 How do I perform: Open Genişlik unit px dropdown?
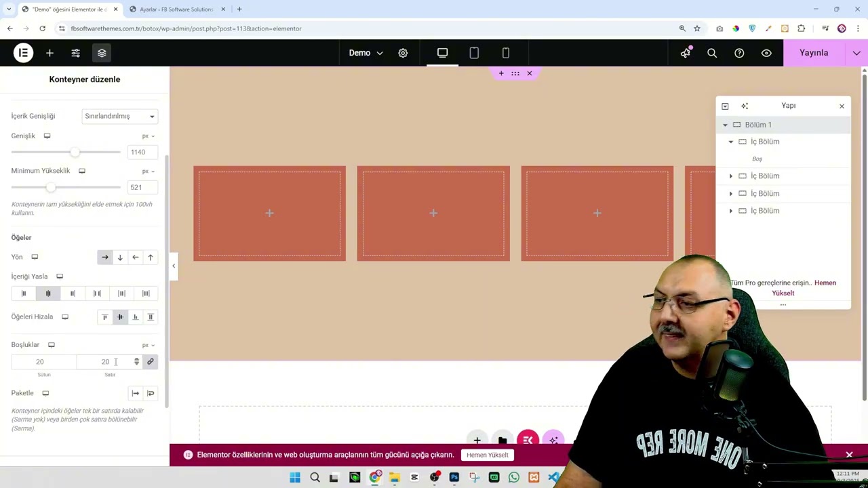[148, 136]
